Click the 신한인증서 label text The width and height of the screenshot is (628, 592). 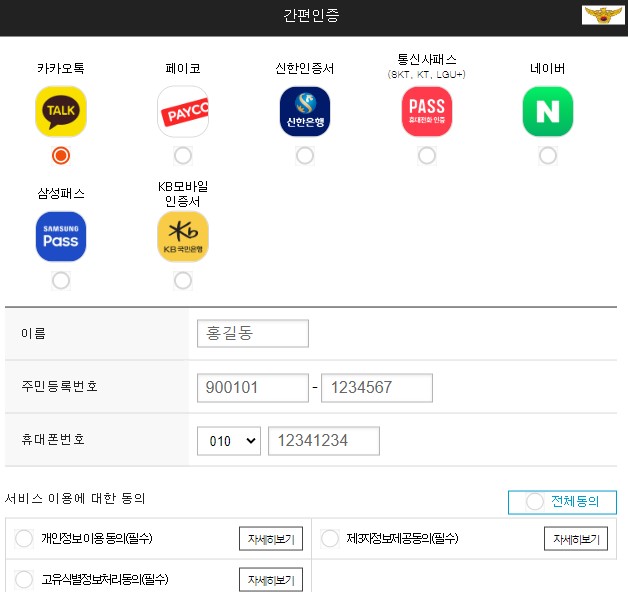[x=305, y=68]
